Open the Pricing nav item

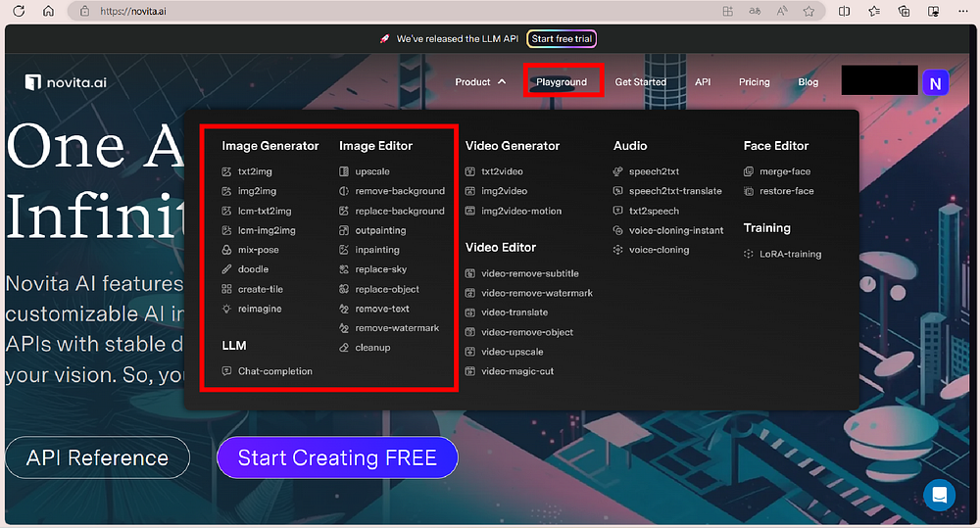pyautogui.click(x=755, y=82)
